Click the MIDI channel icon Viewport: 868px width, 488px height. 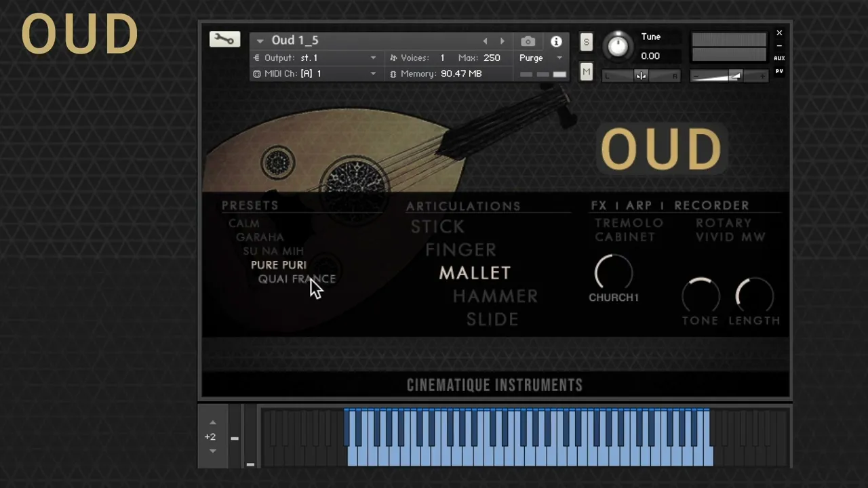256,73
